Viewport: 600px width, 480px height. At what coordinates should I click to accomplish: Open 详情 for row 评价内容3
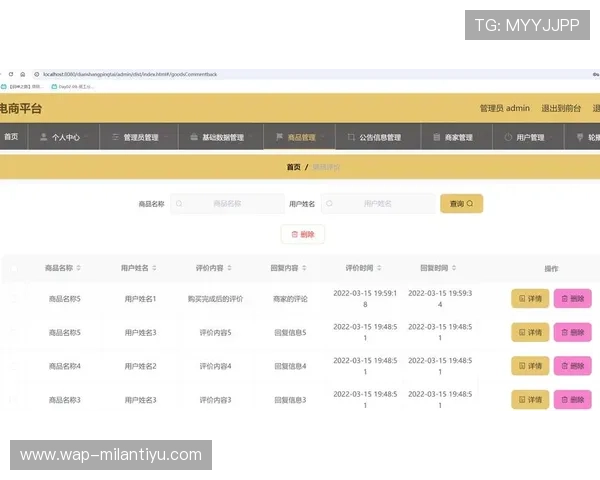point(530,400)
